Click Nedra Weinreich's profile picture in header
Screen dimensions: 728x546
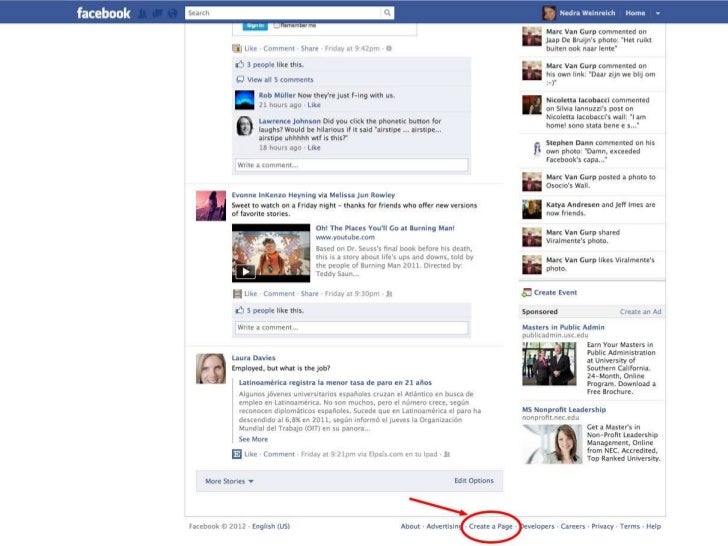pyautogui.click(x=549, y=13)
